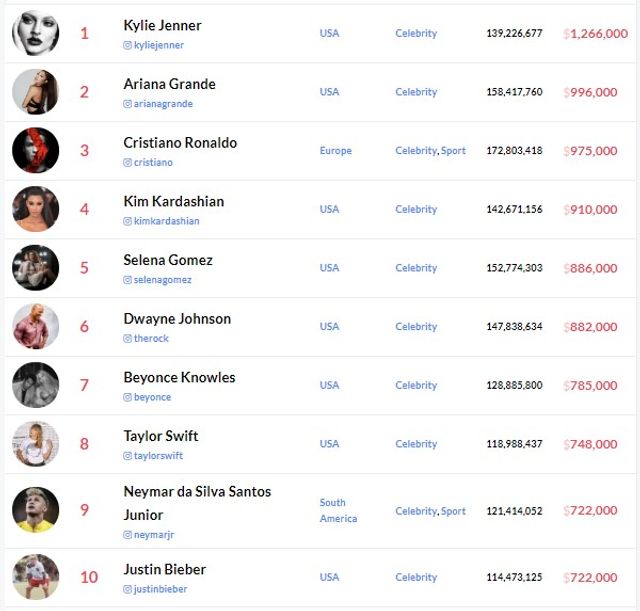Screen dimensions: 640x611
Task: Open Celebrity category for Dwayne Johnson
Action: point(416,327)
